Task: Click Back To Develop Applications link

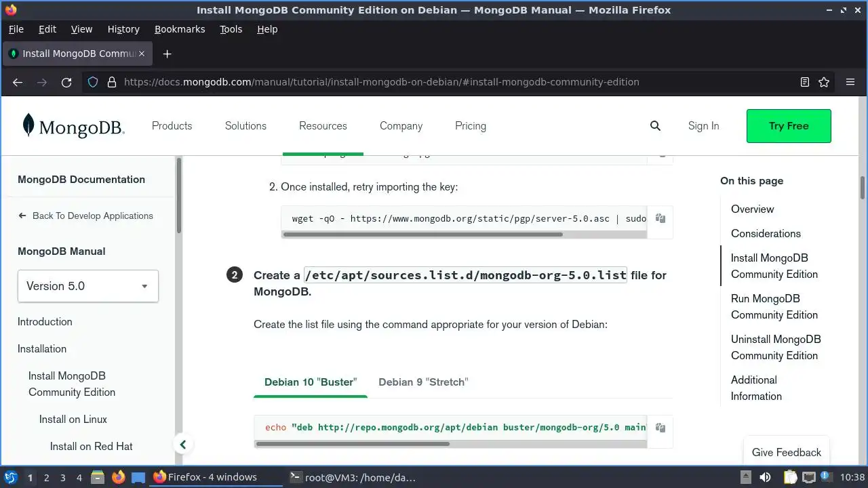Action: pyautogui.click(x=86, y=216)
